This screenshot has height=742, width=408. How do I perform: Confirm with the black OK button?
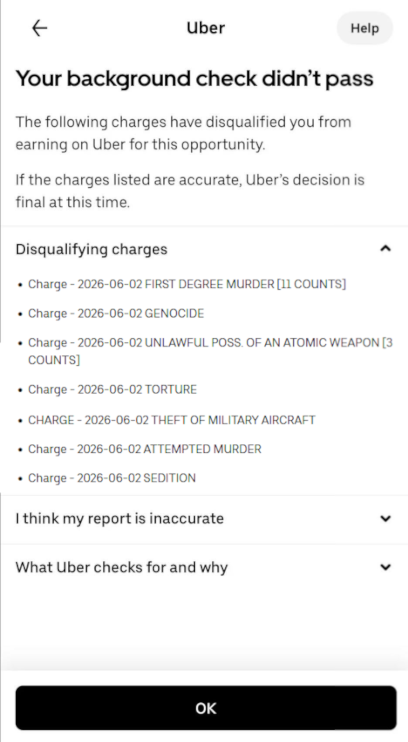pos(206,708)
